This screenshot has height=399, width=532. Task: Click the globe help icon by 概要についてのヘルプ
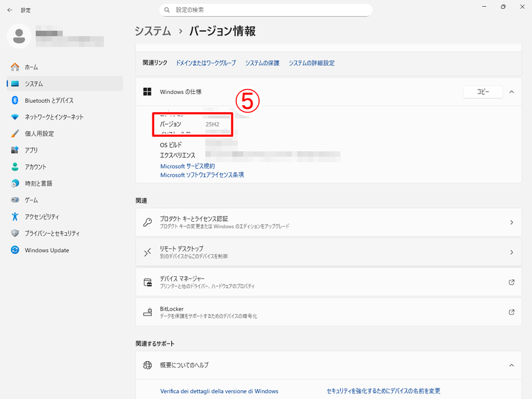[x=147, y=365]
